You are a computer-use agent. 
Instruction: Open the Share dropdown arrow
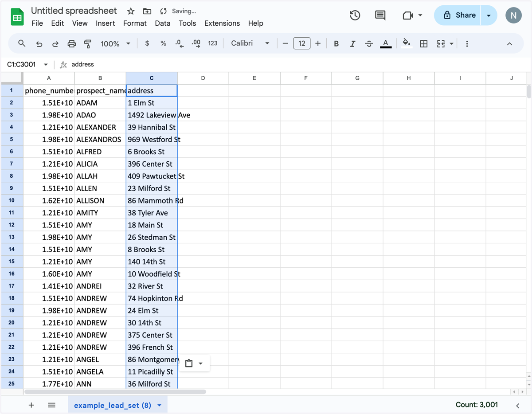coord(489,16)
